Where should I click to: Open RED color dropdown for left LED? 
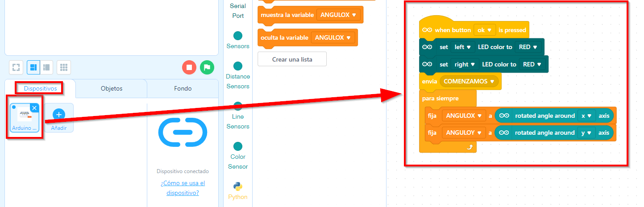528,47
